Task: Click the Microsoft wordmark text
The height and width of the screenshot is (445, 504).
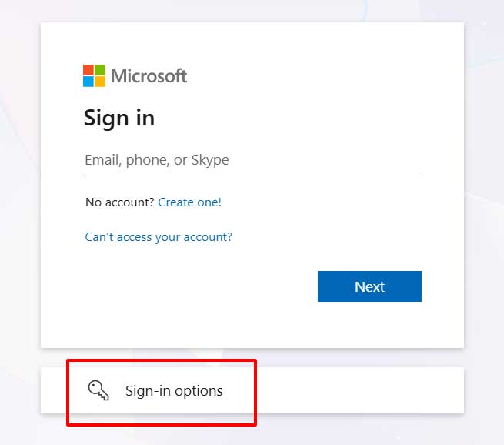Action: point(149,75)
